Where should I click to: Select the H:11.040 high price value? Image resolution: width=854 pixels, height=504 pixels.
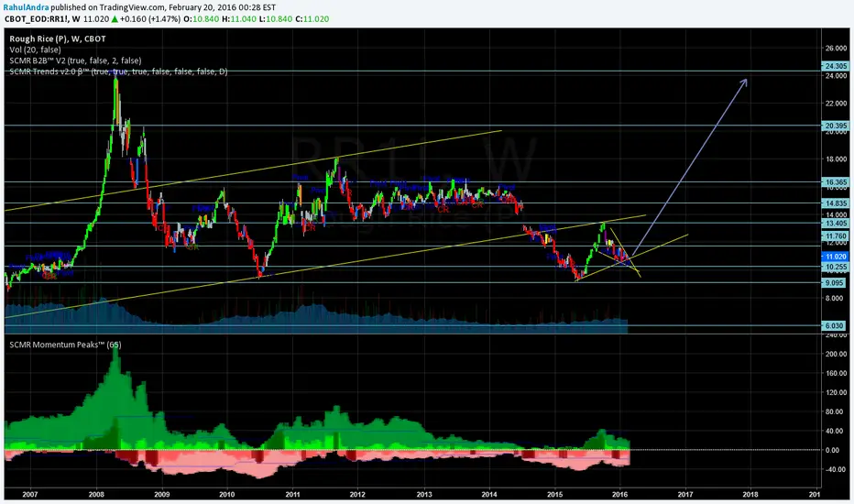tap(238, 19)
